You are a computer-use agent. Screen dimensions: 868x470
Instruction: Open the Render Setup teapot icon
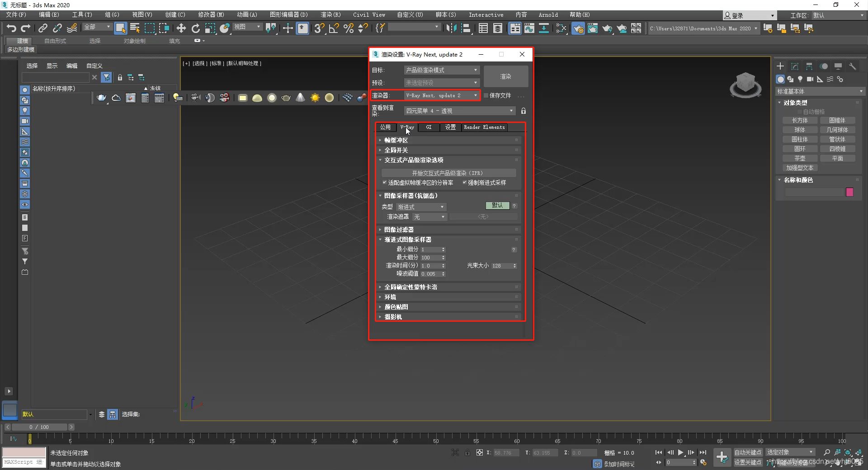[x=578, y=28]
